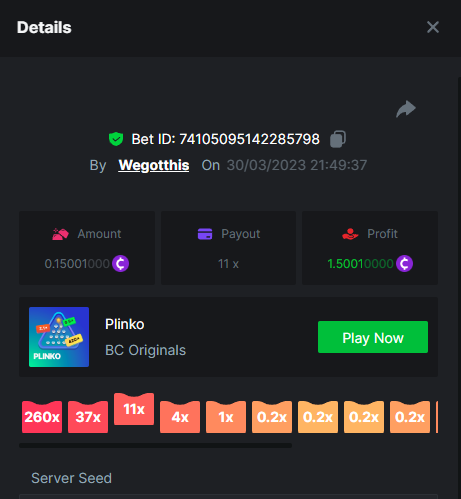Open the Wegotthis user profile link
Screen dimensions: 461x499
click(x=154, y=165)
